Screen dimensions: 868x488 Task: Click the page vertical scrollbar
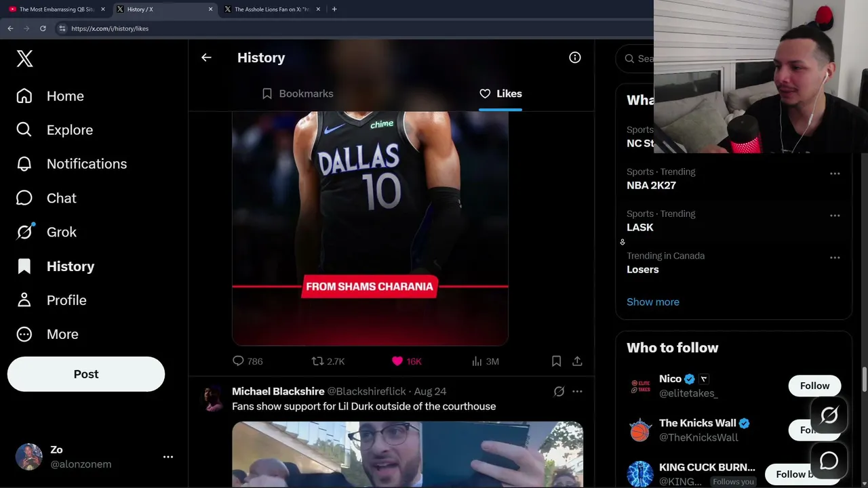click(865, 380)
